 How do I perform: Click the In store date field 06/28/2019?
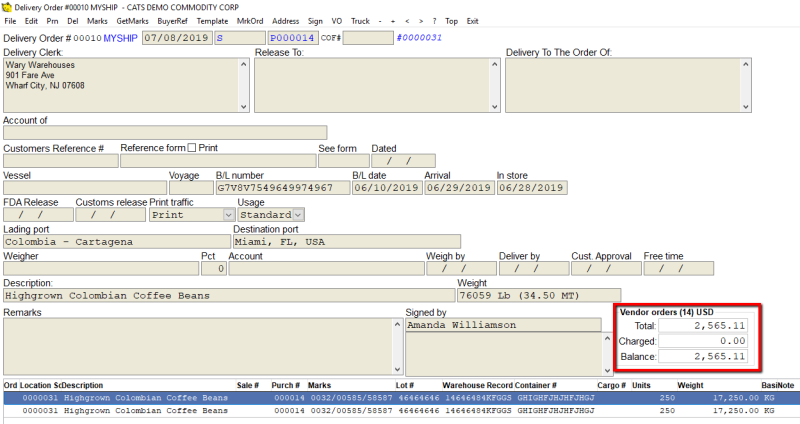(532, 188)
